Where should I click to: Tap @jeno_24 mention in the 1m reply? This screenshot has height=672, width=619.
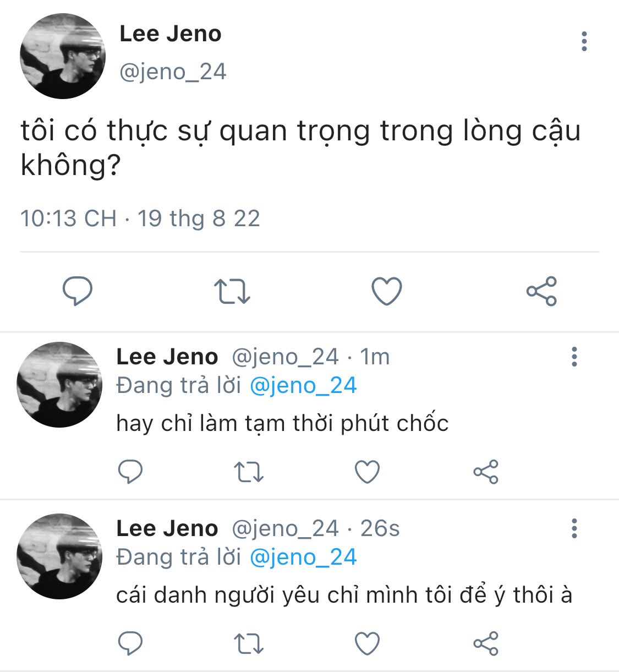[x=303, y=385]
